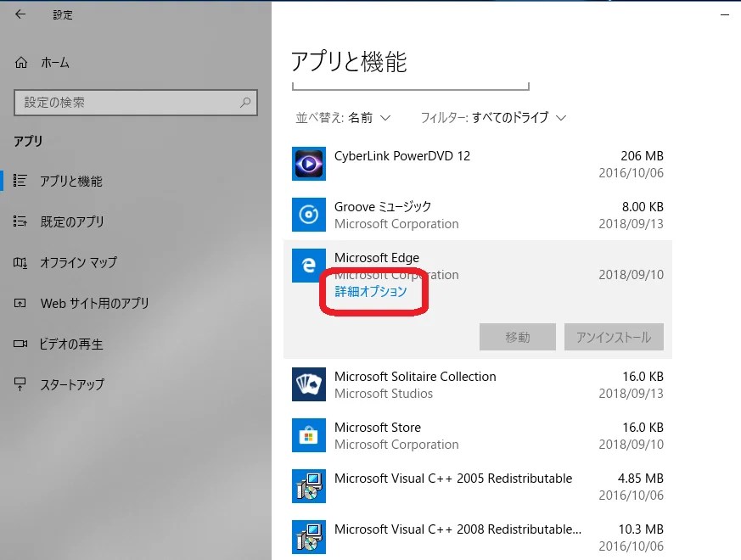This screenshot has width=741, height=560.
Task: Click the offline maps sidebar icon
Action: 20,262
